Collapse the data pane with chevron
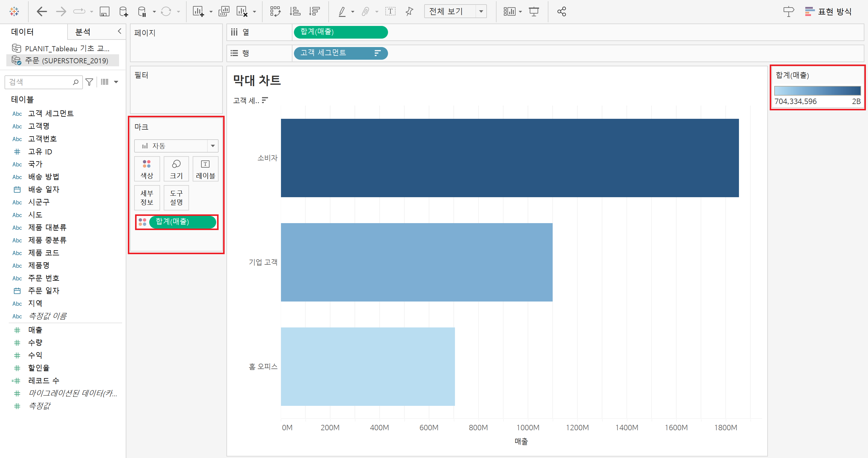 tap(119, 31)
